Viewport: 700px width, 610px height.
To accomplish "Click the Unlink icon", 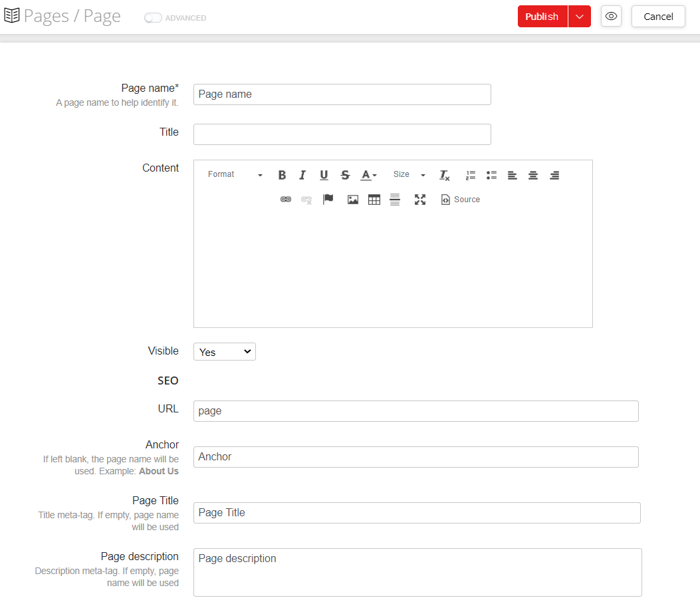I will [x=306, y=199].
